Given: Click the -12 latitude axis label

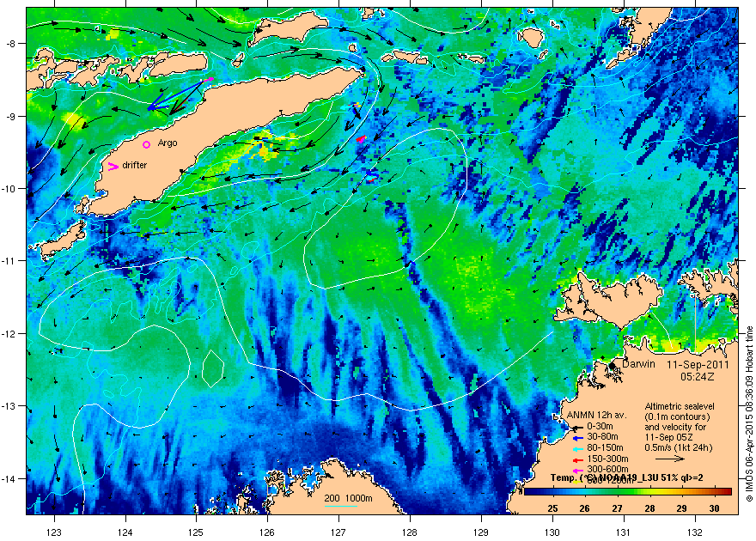Looking at the screenshot, I should coord(9,334).
